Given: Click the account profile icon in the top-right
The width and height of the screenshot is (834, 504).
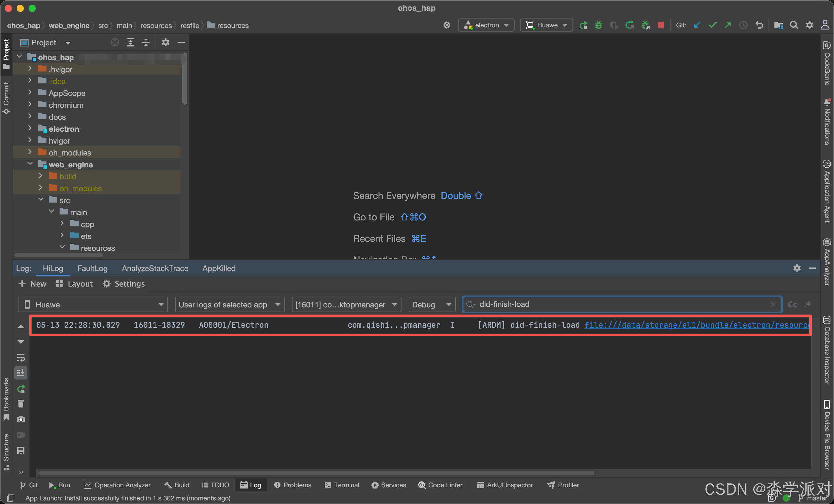Looking at the screenshot, I should coord(825,25).
